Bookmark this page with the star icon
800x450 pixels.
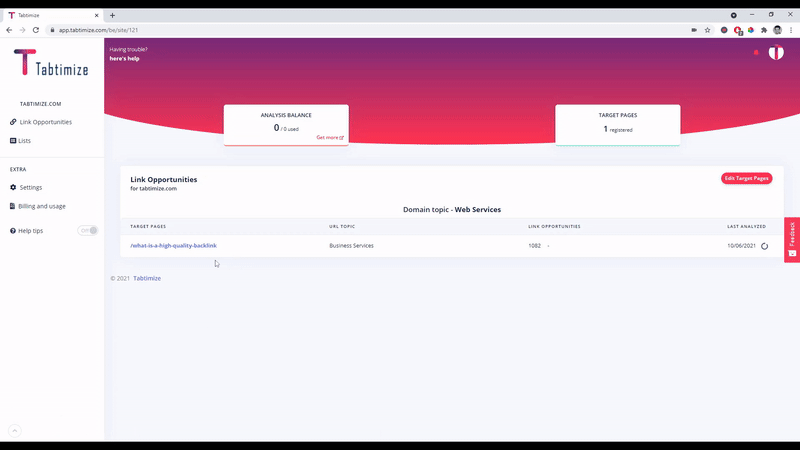click(707, 30)
